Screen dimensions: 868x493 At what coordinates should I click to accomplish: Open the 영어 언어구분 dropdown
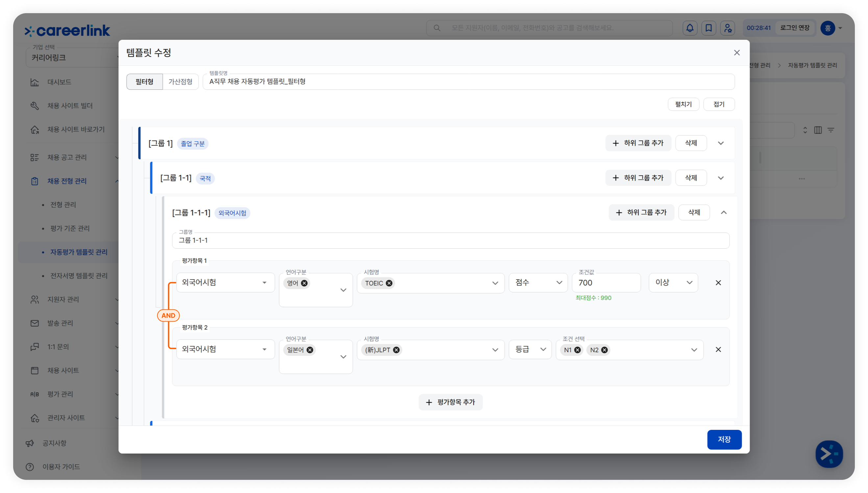click(316, 290)
